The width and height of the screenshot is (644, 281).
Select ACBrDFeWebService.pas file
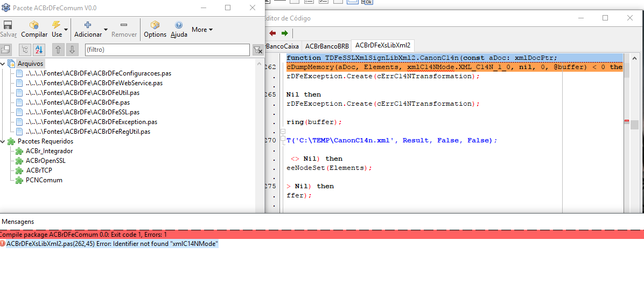94,83
